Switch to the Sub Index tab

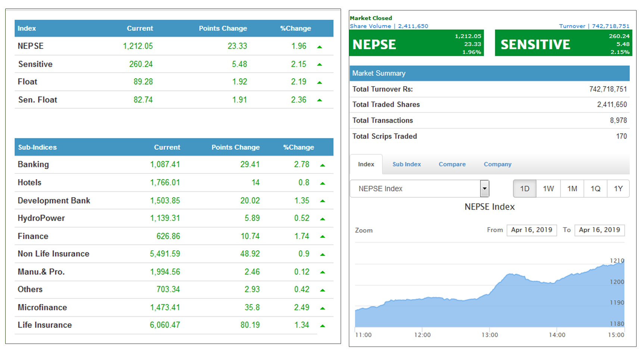point(406,164)
